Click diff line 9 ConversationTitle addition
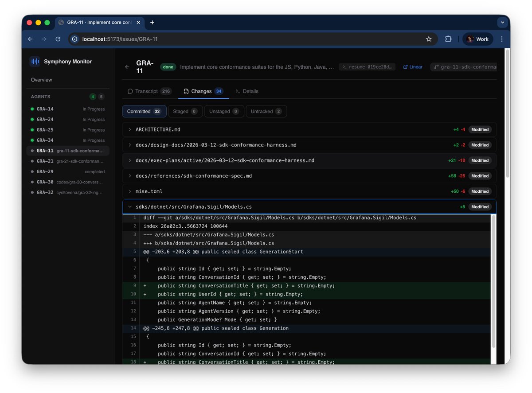Image resolution: width=532 pixels, height=393 pixels. coord(306,286)
